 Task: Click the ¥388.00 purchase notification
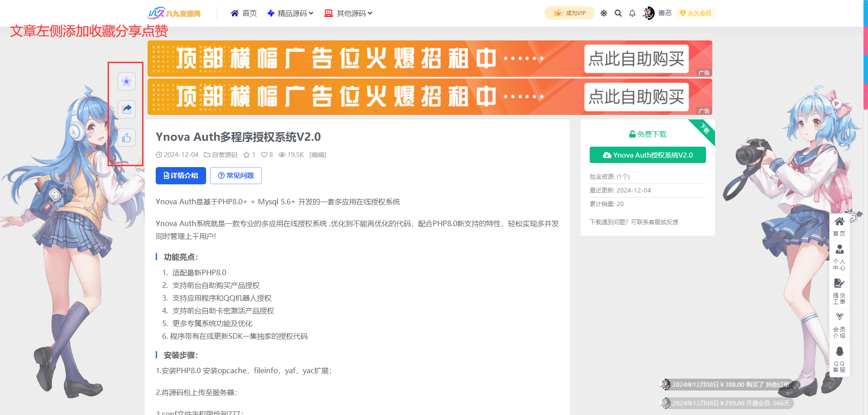726,385
